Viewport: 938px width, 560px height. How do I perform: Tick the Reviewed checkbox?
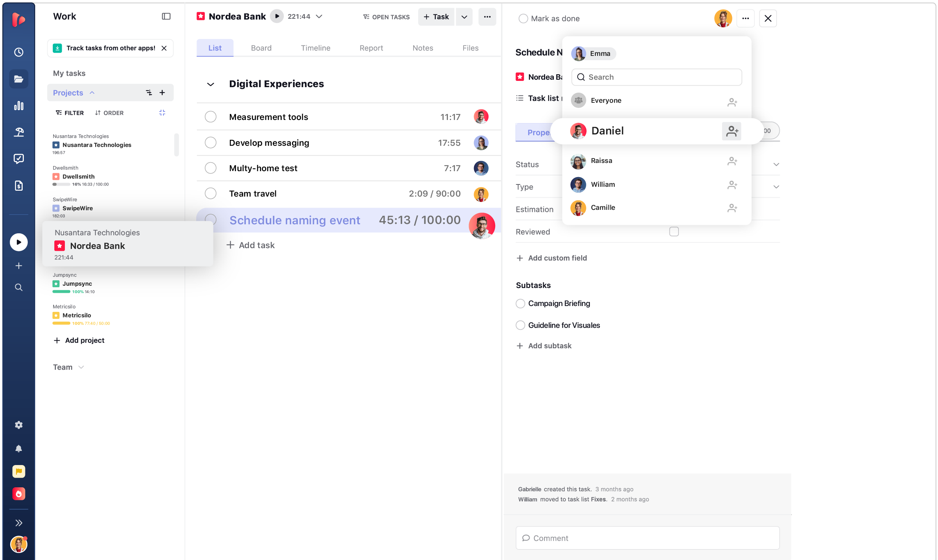674,232
